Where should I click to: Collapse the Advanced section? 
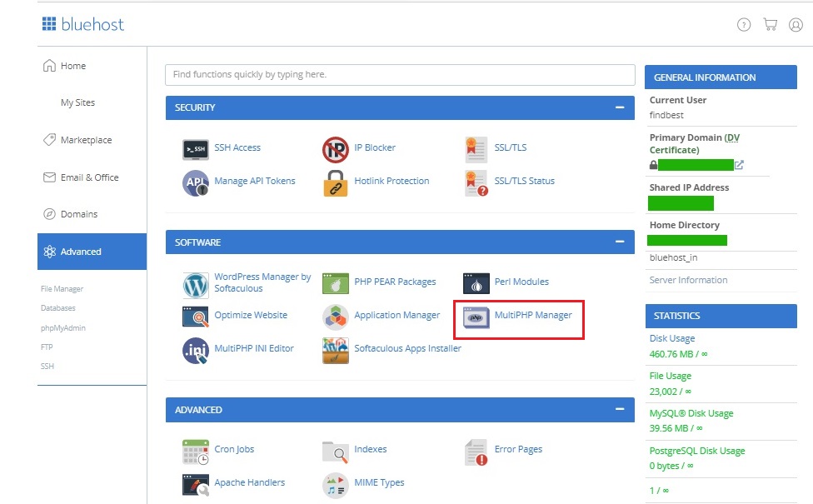[x=620, y=409]
